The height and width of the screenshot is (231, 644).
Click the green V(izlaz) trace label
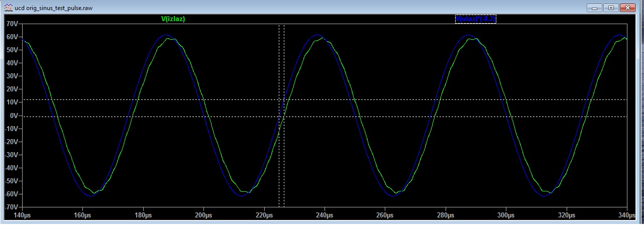[174, 19]
